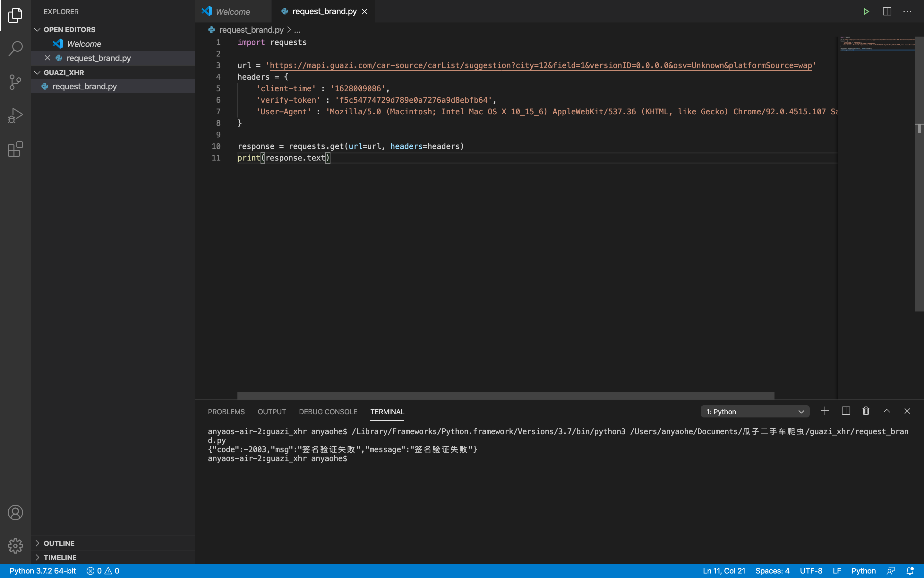Change encoding via UTF-8

tap(811, 571)
